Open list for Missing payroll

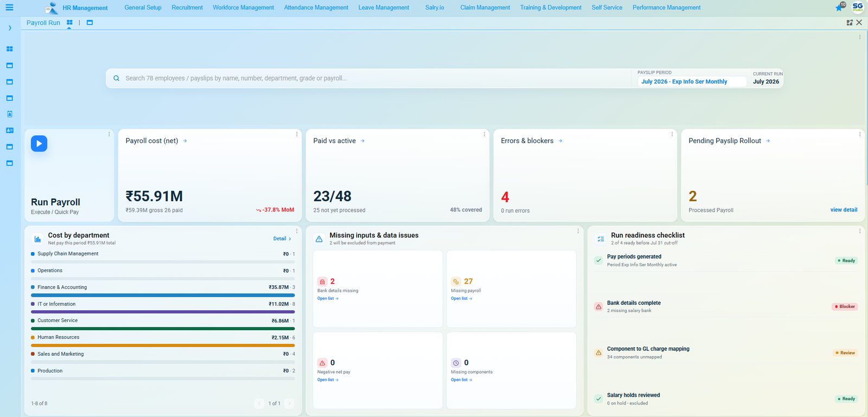pyautogui.click(x=461, y=299)
